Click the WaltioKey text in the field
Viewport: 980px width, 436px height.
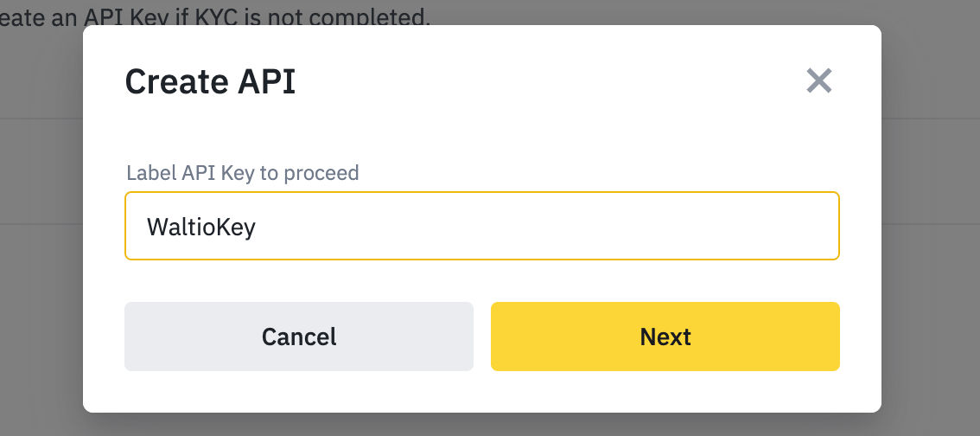[x=201, y=228]
